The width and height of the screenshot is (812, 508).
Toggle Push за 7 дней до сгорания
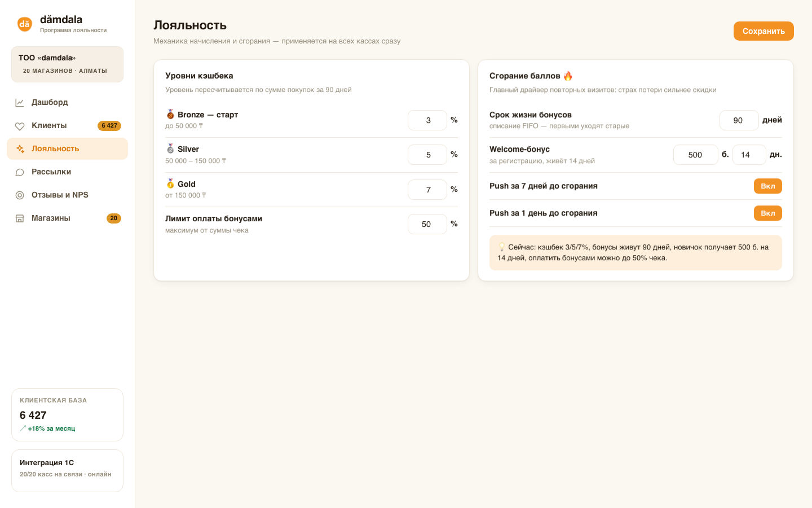coord(767,186)
